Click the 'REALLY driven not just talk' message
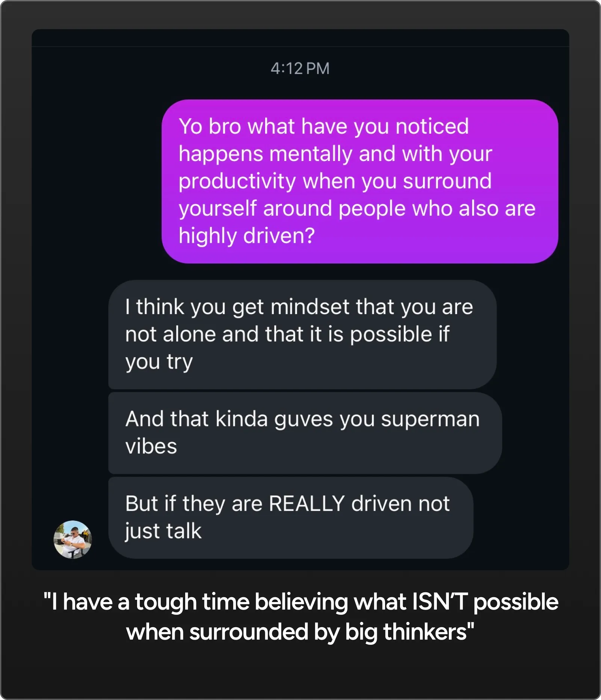Viewport: 601px width, 700px height. 290,517
